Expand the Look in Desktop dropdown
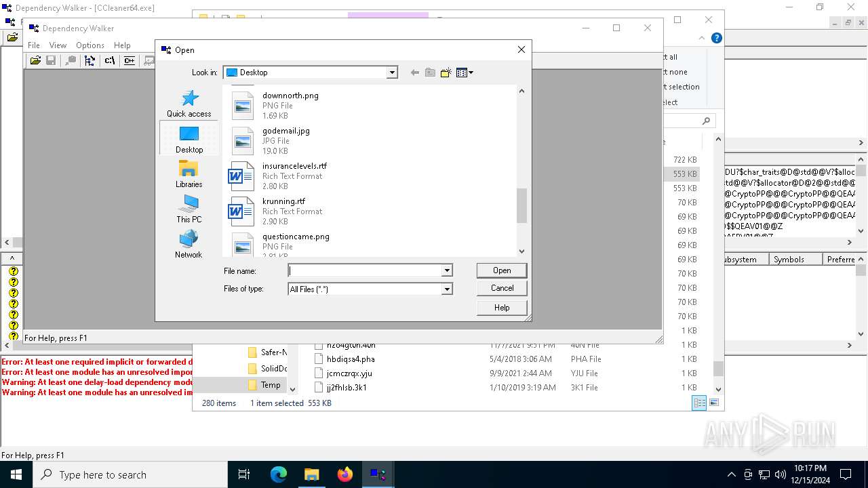 point(392,73)
